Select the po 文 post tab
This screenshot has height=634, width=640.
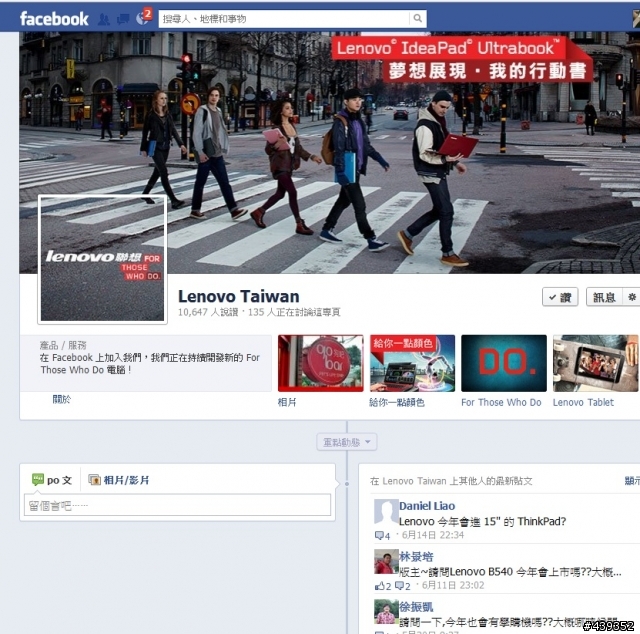pyautogui.click(x=52, y=480)
